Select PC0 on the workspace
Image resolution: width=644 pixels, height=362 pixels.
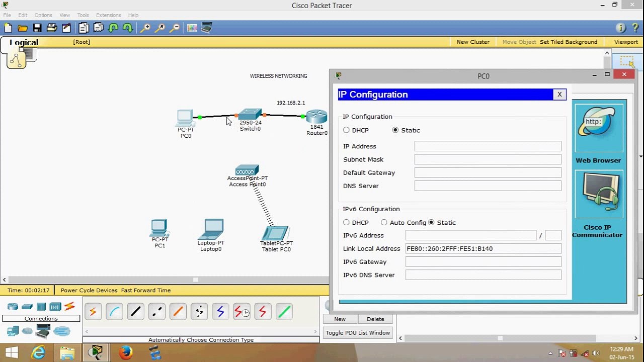pyautogui.click(x=185, y=118)
